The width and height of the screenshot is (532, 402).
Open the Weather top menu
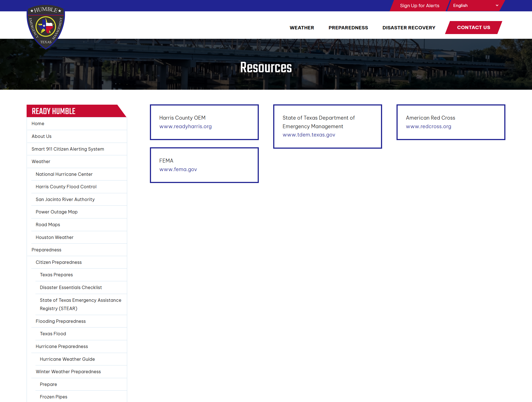click(302, 28)
